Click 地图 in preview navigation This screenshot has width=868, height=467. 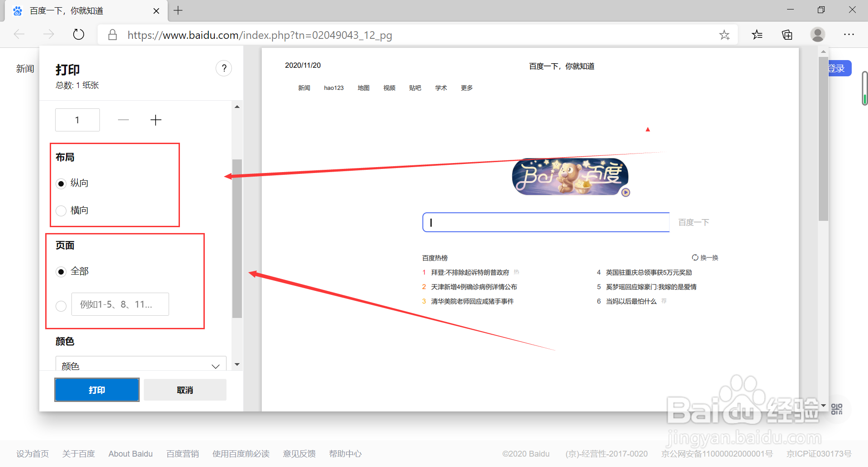[363, 88]
